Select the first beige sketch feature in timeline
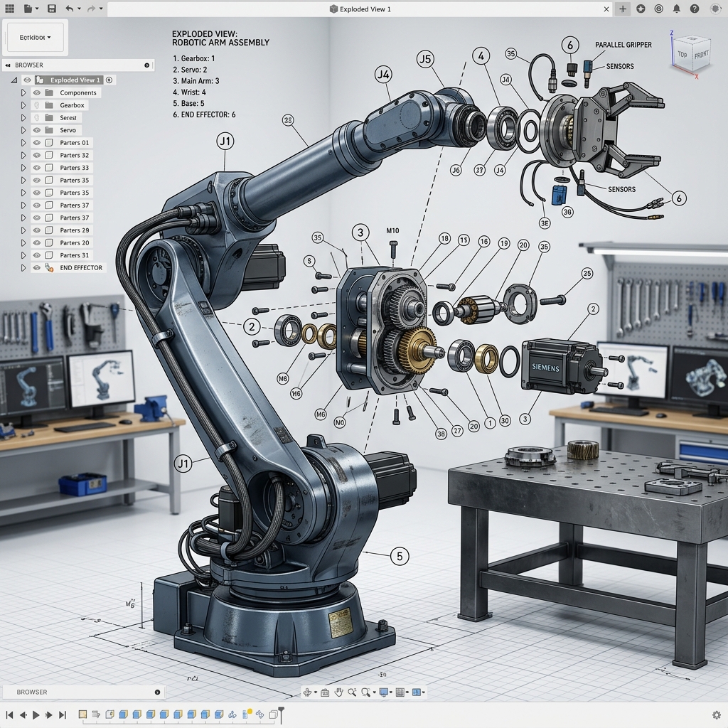Screen dimensions: 728x728 point(82,714)
